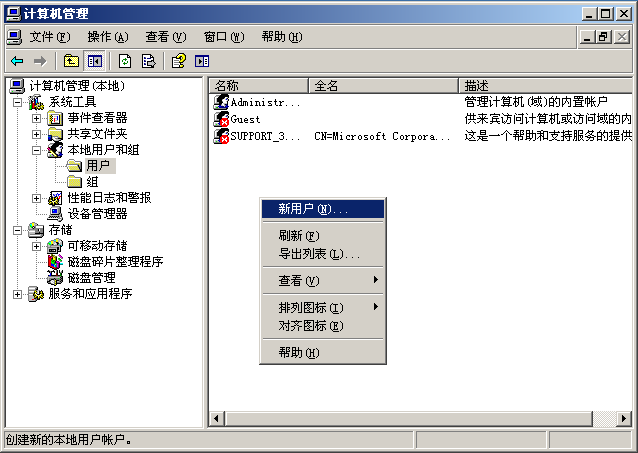Click the horizontal scrollbar left arrow

click(216, 418)
